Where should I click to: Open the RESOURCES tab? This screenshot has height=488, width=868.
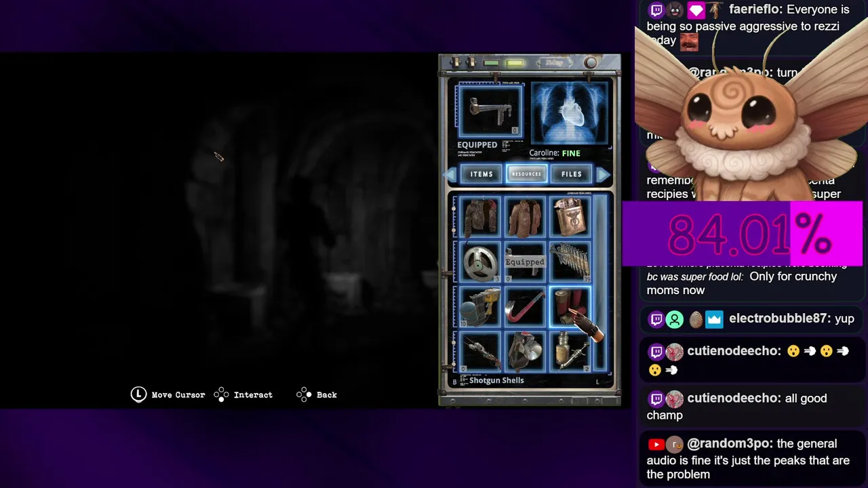click(526, 174)
